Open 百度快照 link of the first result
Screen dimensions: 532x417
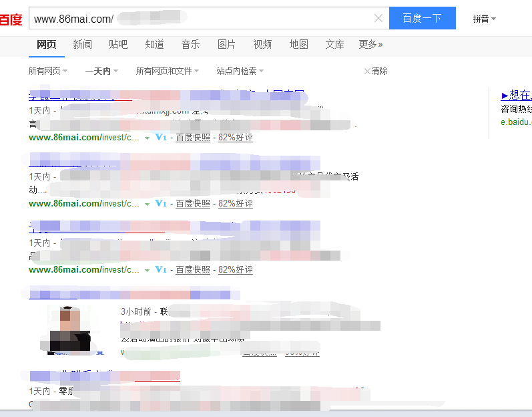(x=193, y=137)
